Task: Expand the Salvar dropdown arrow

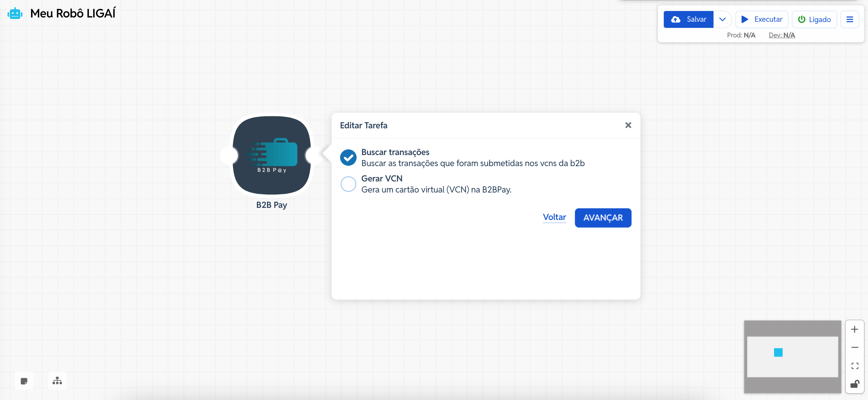Action: 722,20
